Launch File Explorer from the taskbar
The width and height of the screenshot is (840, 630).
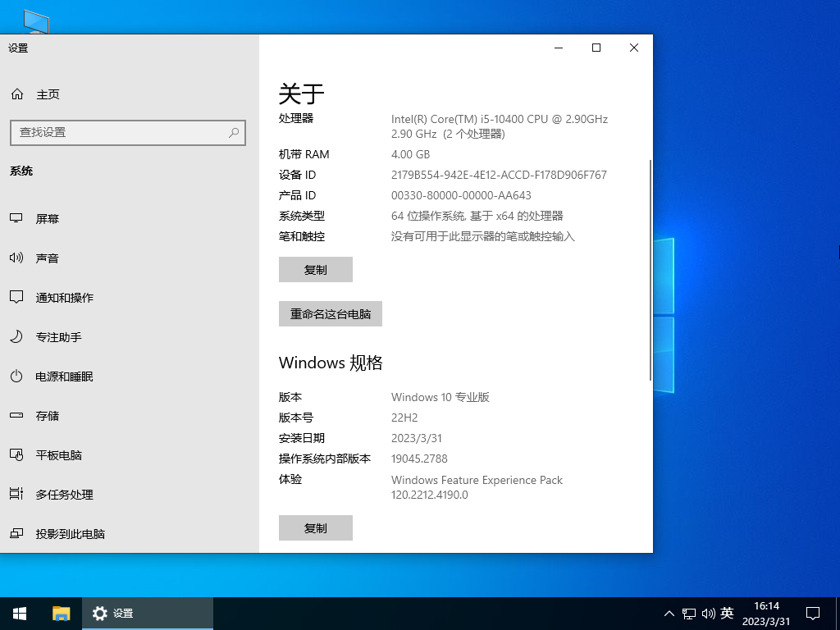(x=62, y=613)
